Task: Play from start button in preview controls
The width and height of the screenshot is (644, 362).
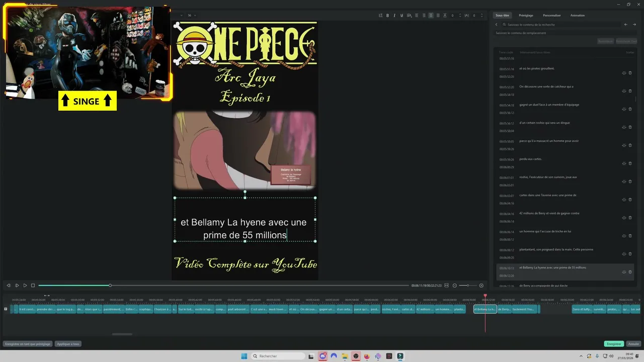Action: point(17,286)
